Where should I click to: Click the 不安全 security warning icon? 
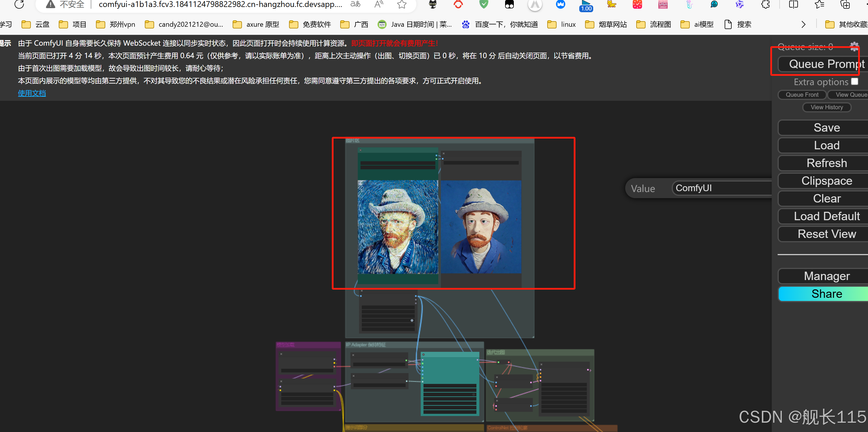pos(51,4)
